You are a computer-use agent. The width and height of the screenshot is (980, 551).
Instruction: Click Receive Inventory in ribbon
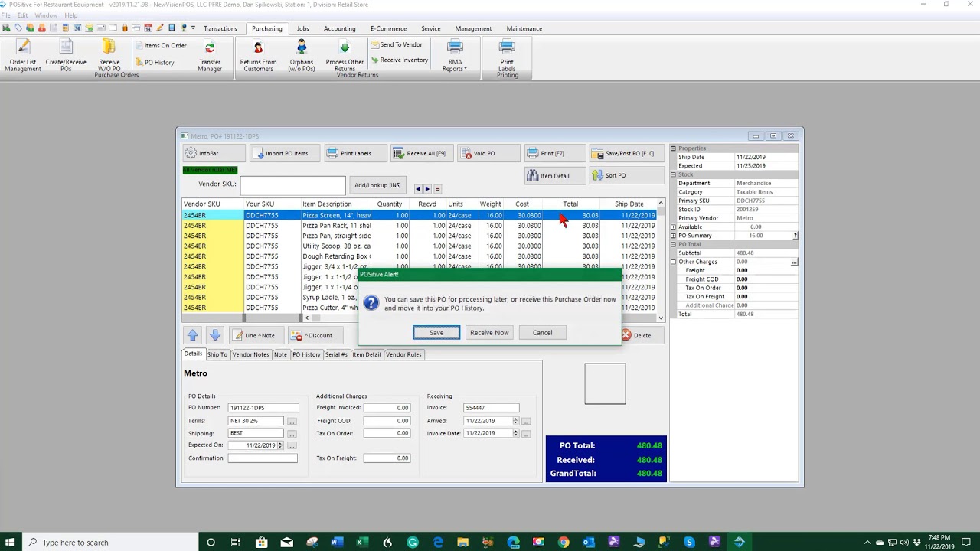(x=399, y=60)
